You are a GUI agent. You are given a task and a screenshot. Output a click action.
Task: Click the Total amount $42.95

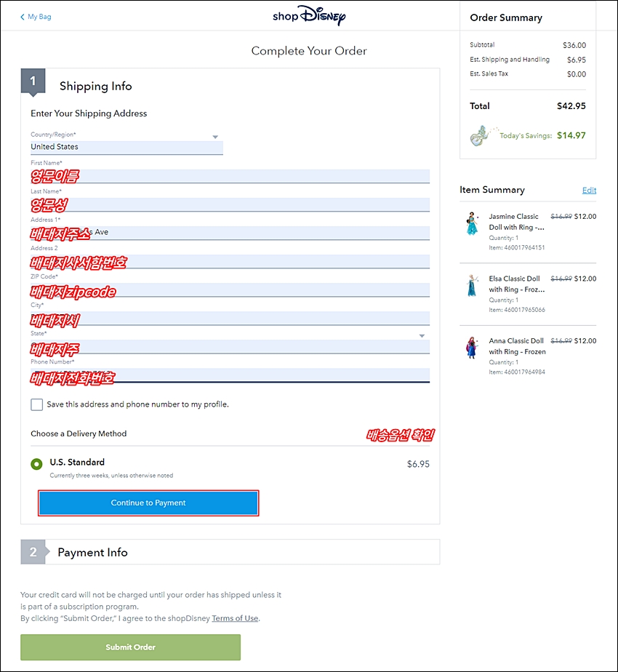tap(571, 106)
